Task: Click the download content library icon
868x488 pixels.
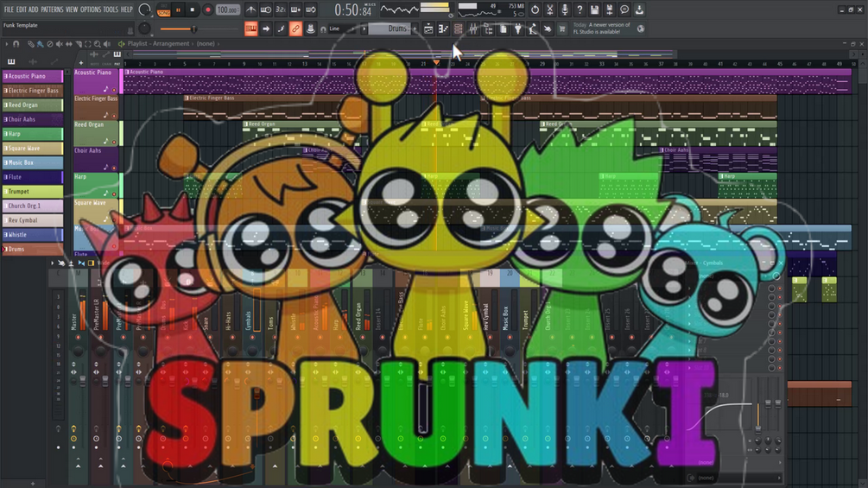Action: (639, 10)
